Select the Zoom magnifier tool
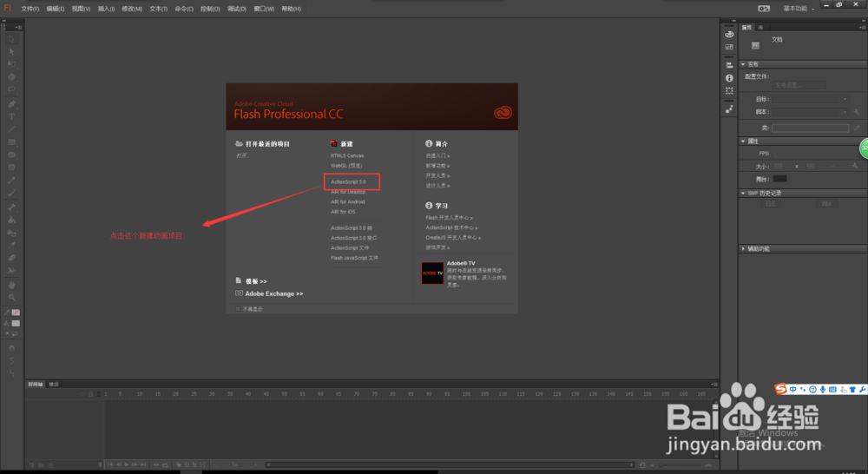 (x=11, y=298)
